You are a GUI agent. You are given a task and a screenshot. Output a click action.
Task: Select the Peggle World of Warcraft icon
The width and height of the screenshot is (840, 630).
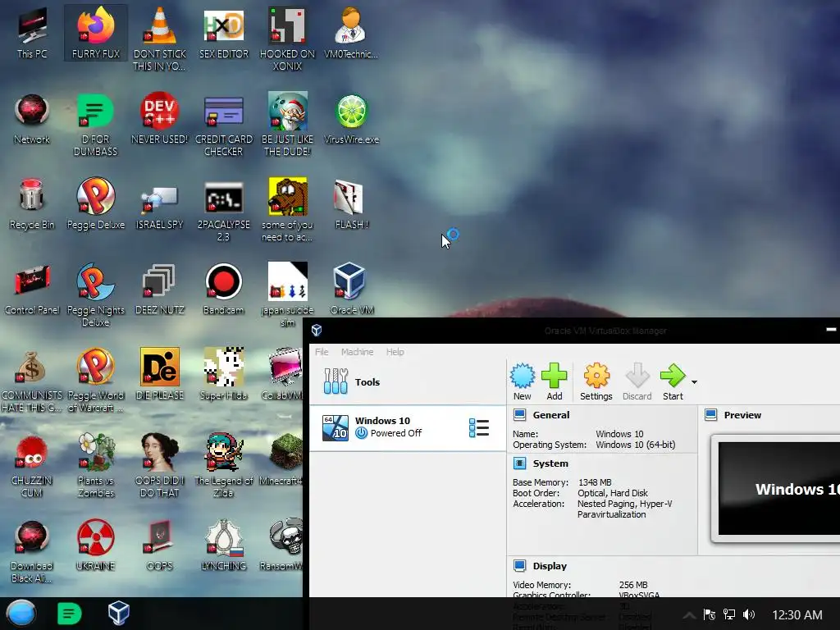coord(96,381)
